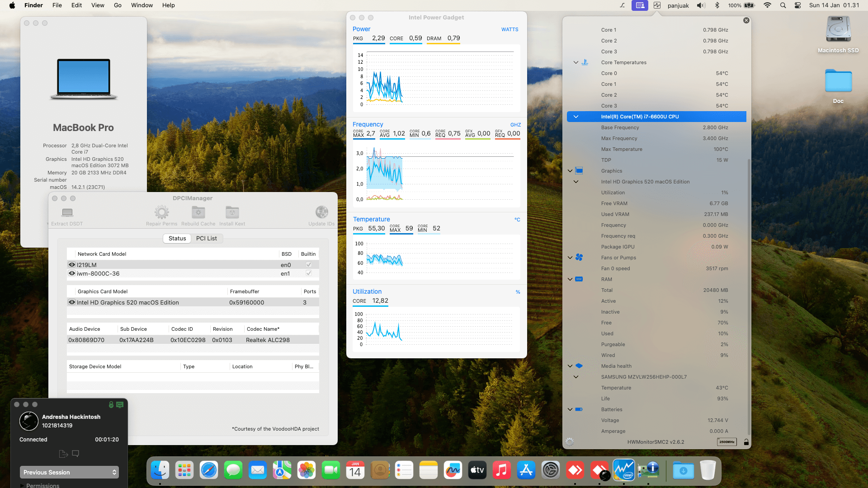Open the Go menu in menu bar
Image resolution: width=868 pixels, height=488 pixels.
(x=118, y=5)
